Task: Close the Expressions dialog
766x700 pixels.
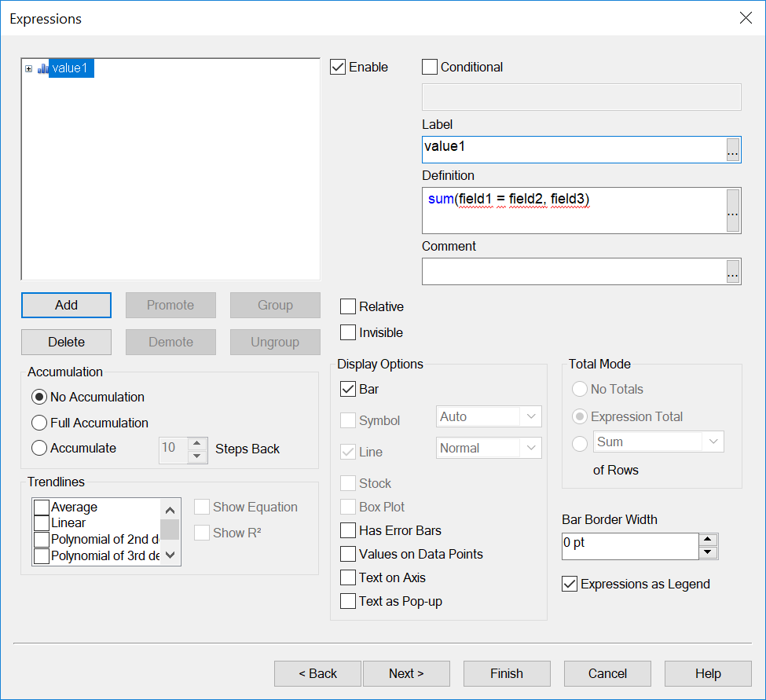Action: click(x=746, y=18)
